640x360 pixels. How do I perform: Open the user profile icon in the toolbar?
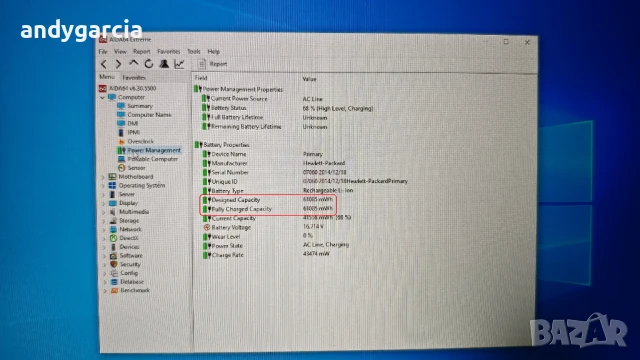[164, 64]
